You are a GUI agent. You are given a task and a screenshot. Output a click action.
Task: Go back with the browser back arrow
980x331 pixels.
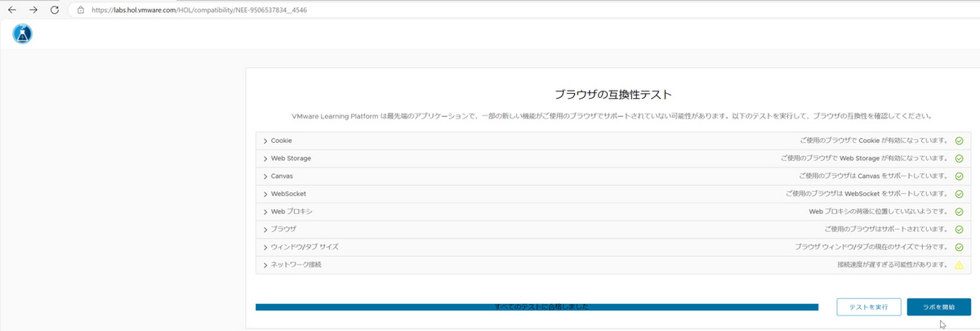pos(13,10)
